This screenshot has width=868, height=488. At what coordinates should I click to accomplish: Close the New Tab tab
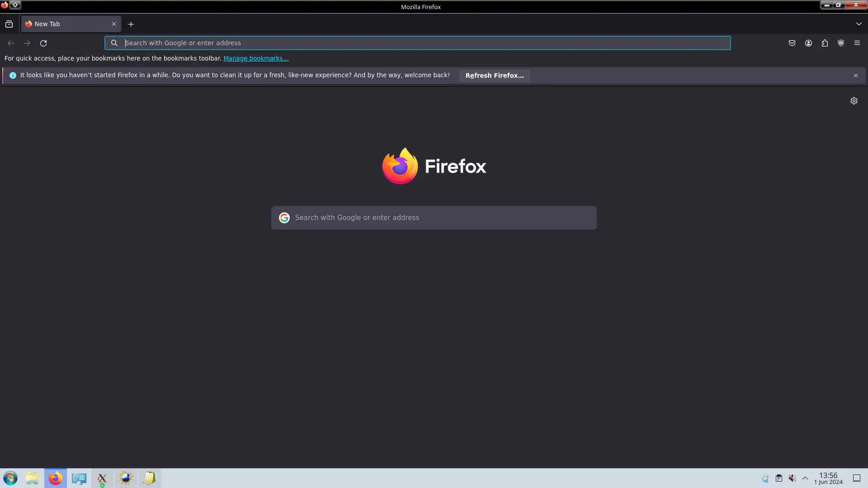click(x=114, y=24)
